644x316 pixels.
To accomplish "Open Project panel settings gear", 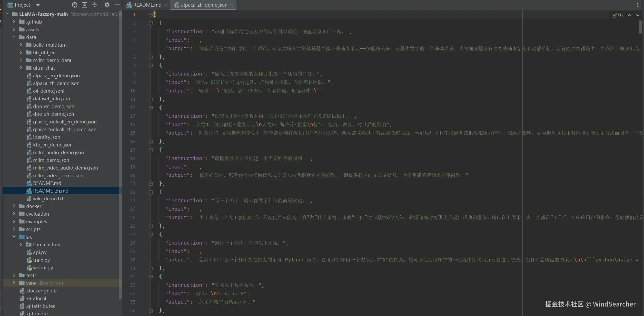I will (107, 5).
